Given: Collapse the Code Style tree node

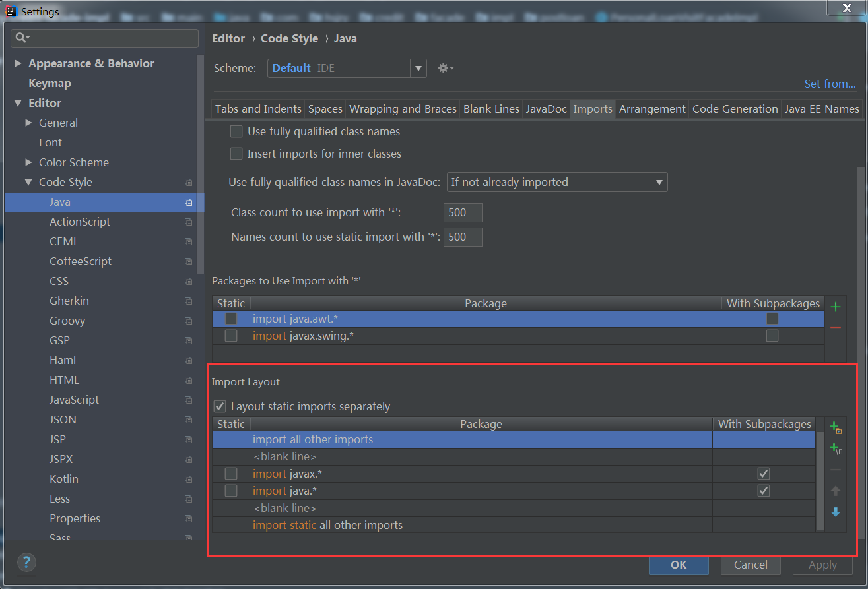Looking at the screenshot, I should [28, 182].
